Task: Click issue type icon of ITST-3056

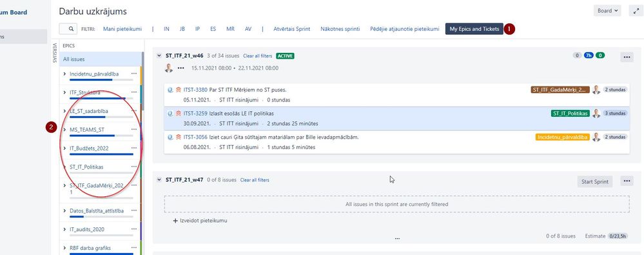Action: pos(170,138)
